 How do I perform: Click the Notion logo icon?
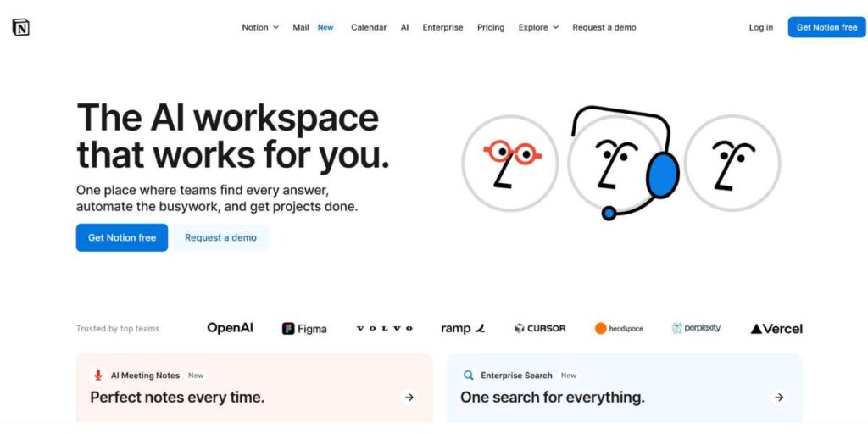(x=21, y=27)
